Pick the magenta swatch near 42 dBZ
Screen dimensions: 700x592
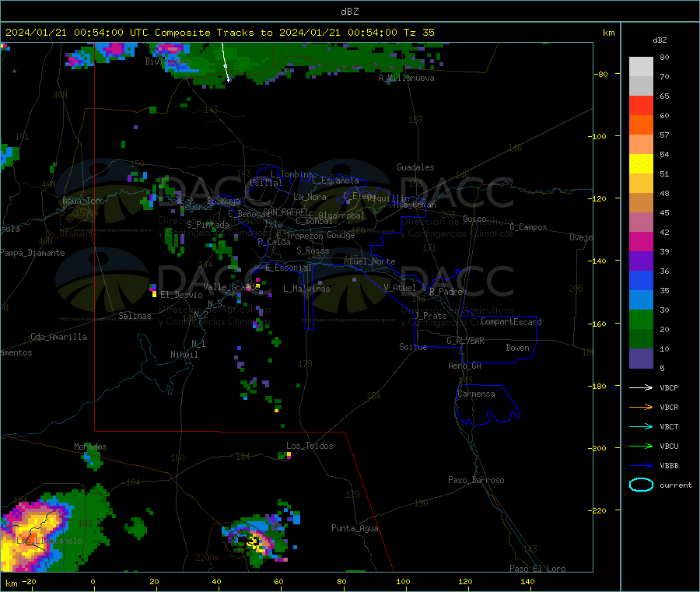click(x=641, y=241)
